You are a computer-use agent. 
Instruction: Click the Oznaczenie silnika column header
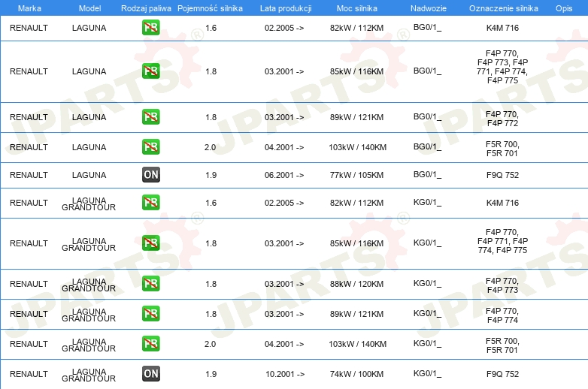click(503, 8)
